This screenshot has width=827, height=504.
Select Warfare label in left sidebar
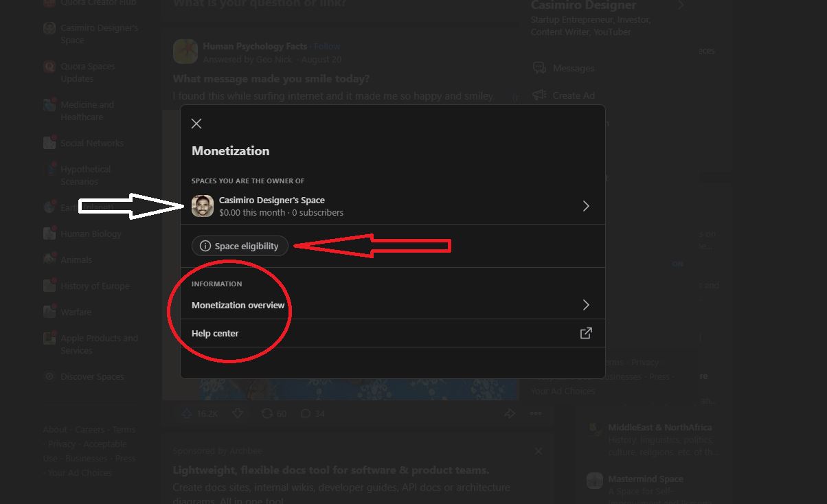[x=76, y=312]
